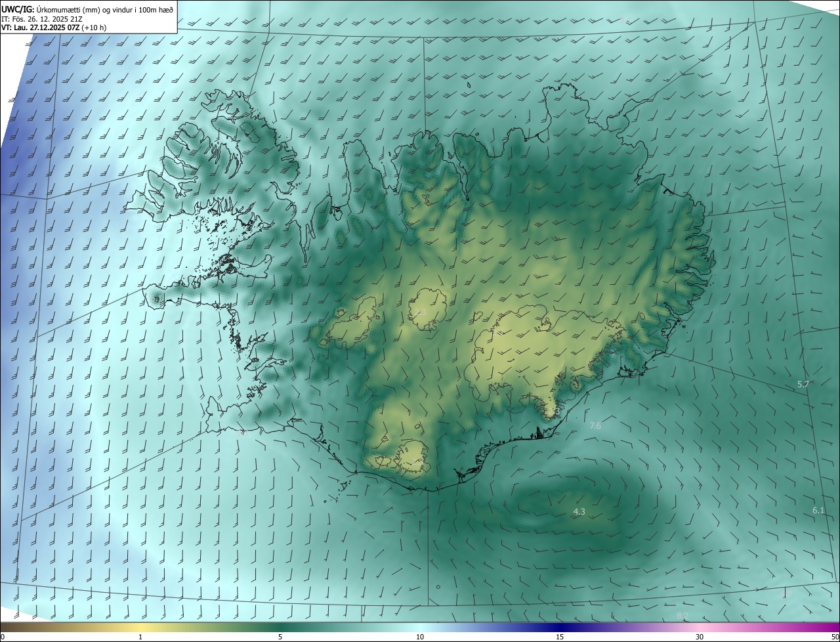Click the color bar tick label 15

tap(560, 637)
